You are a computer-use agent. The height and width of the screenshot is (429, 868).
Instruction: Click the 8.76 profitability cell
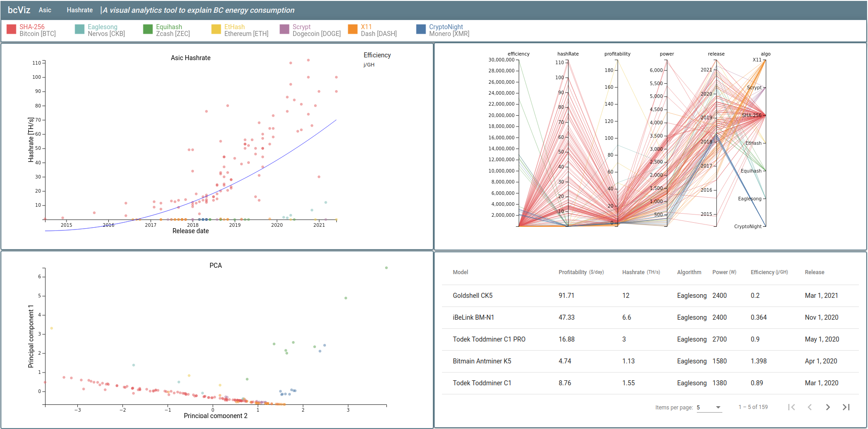coord(565,383)
